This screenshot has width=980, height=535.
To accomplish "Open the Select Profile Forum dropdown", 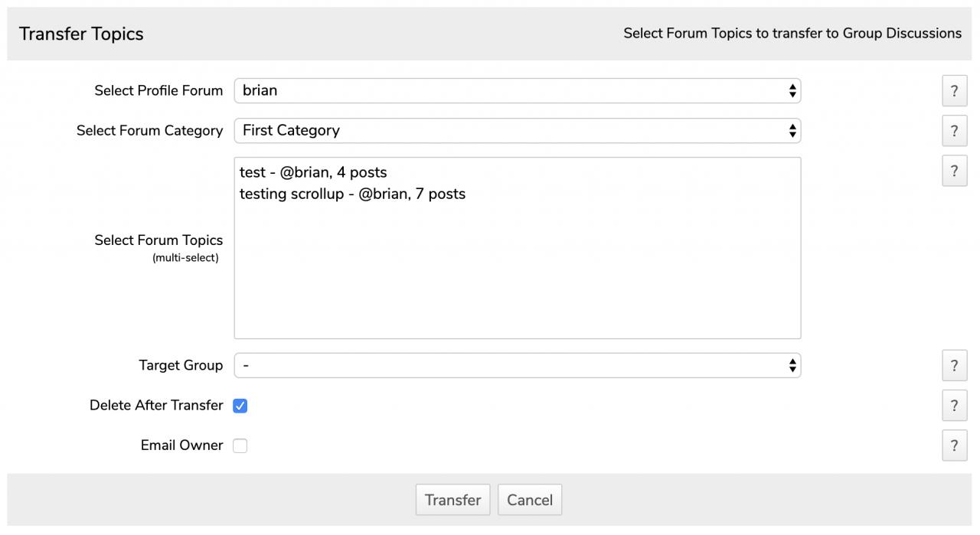I will pos(517,90).
